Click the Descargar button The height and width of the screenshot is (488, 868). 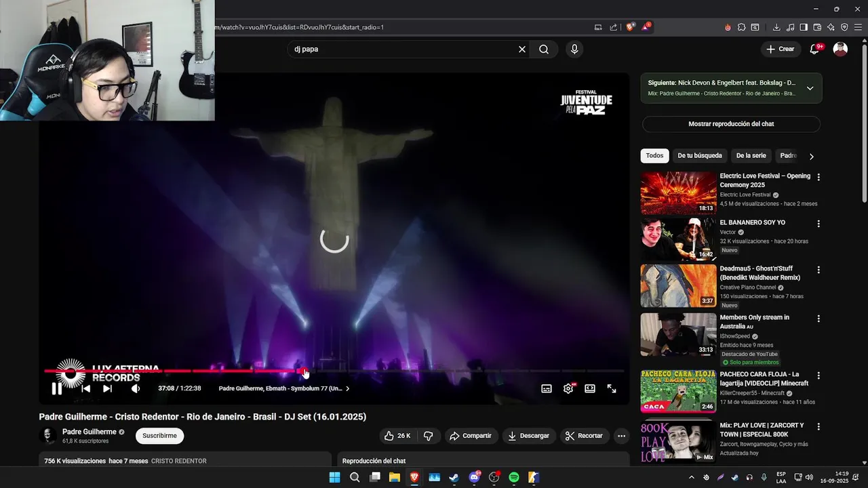(528, 436)
